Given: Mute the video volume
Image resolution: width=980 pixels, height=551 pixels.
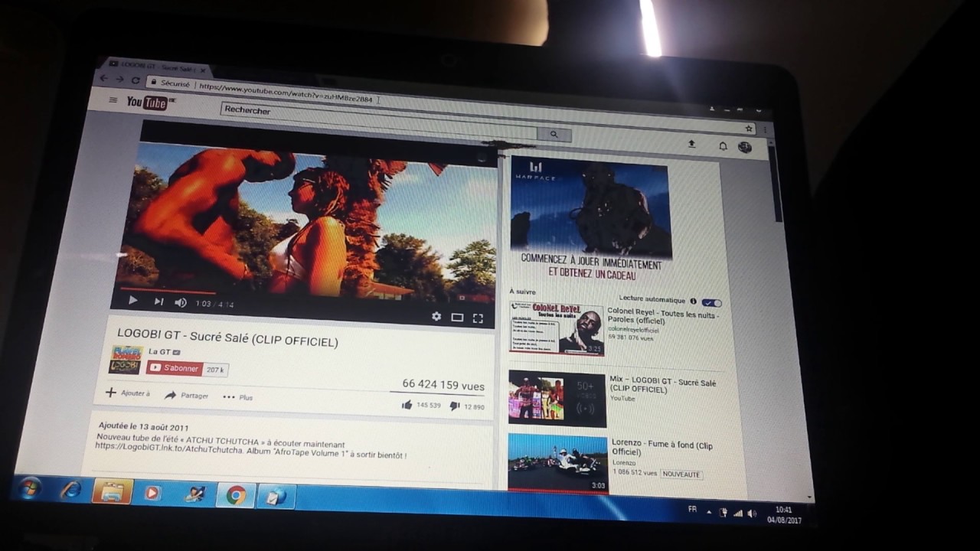Looking at the screenshot, I should [181, 302].
